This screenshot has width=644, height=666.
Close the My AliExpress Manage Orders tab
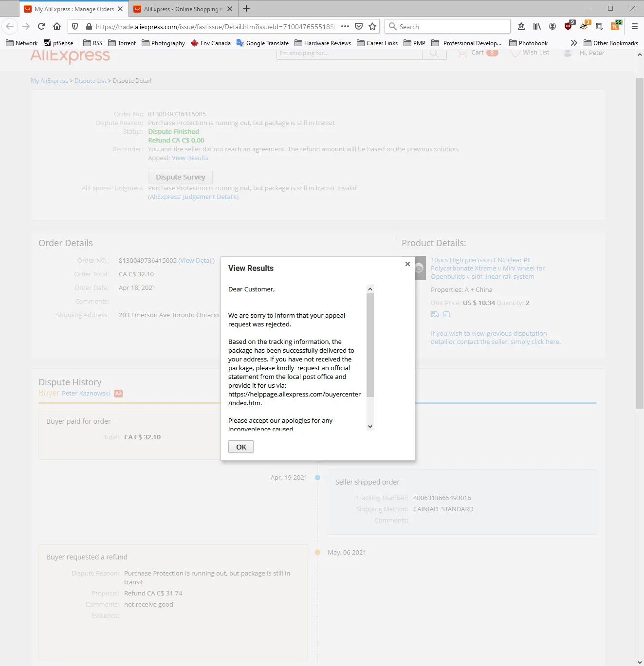point(120,9)
